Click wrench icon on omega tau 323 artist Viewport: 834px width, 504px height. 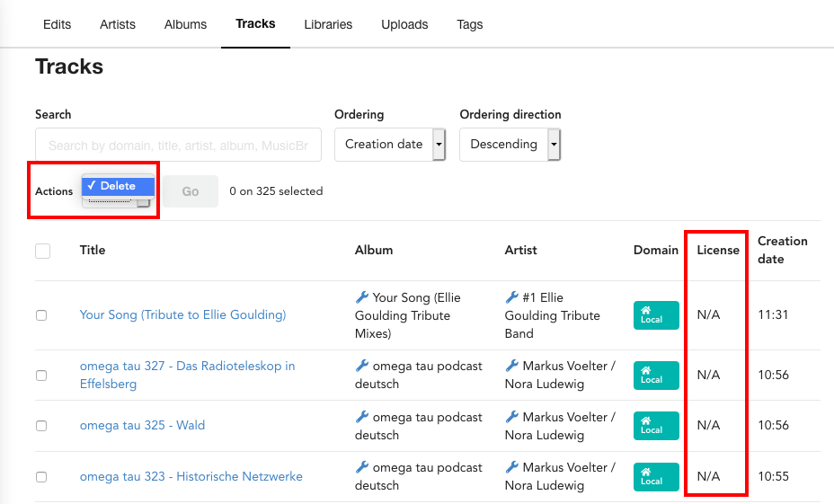tap(511, 467)
